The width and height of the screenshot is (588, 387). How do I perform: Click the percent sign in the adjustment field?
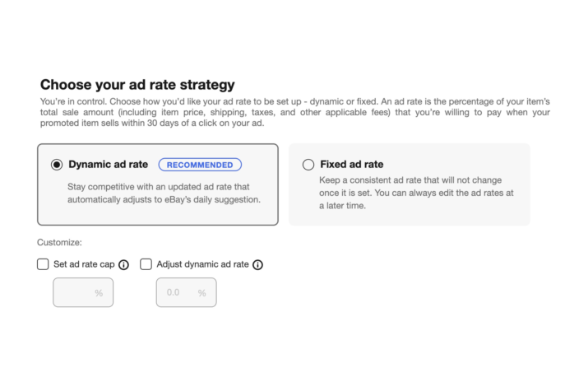coord(202,293)
